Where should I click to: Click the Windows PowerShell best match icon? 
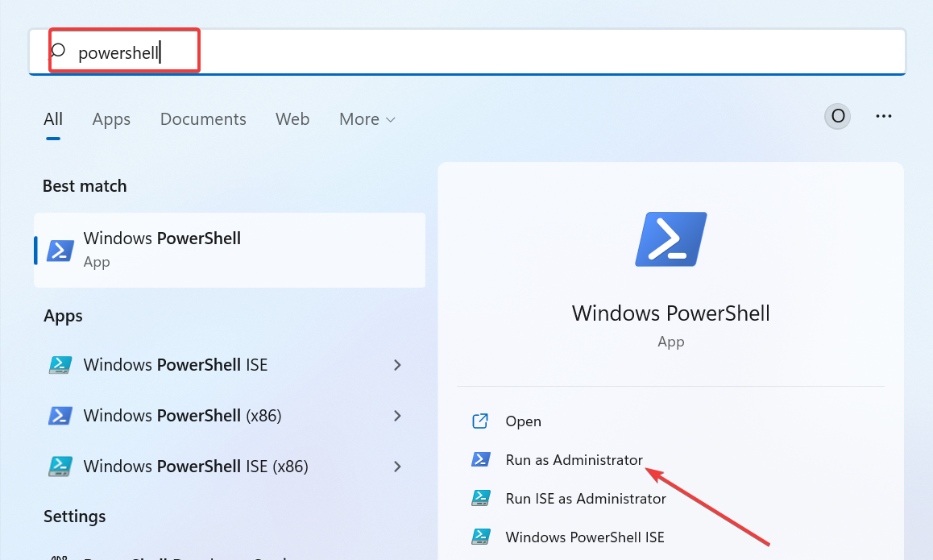pos(60,251)
